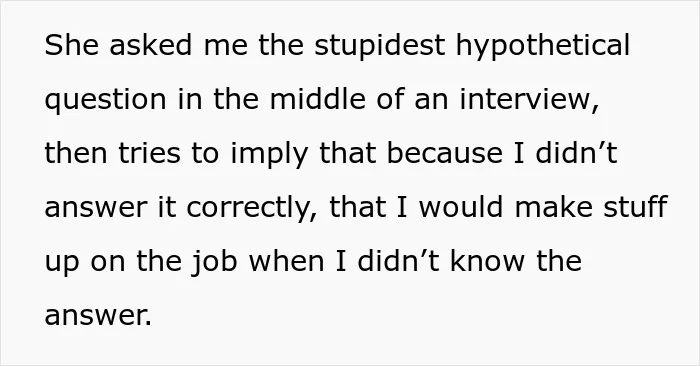Click the word "hypothetical" in the first line
This screenshot has width=700, height=366.
pos(543,46)
